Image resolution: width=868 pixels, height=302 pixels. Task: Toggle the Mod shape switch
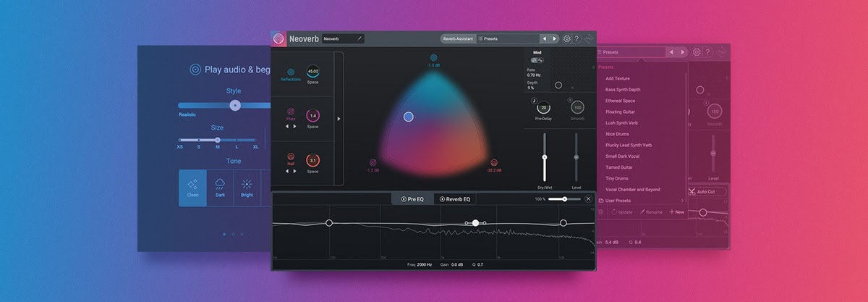538,61
